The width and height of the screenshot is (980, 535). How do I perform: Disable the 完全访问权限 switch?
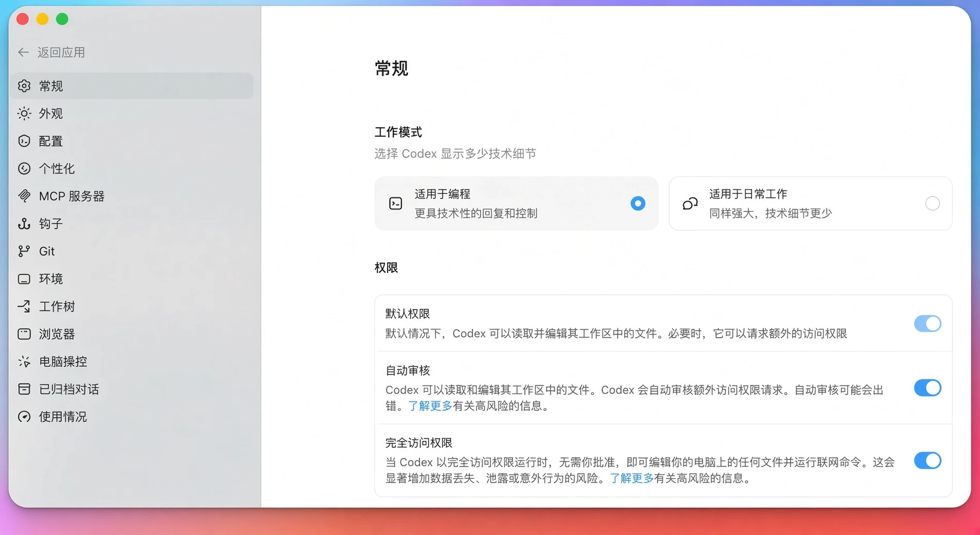point(927,460)
